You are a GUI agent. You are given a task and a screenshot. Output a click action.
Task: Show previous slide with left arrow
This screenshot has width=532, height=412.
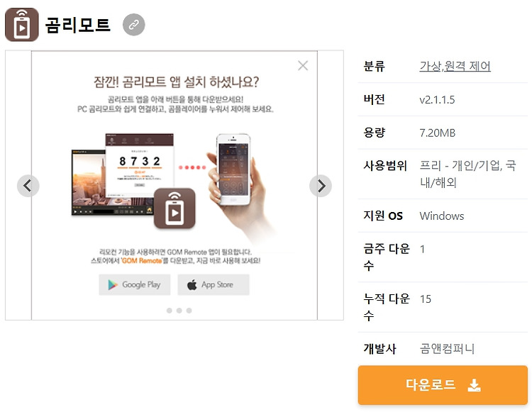tap(28, 186)
